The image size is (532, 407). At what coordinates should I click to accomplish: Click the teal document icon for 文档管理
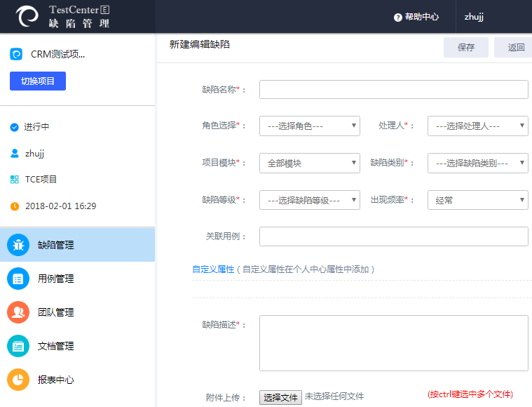tap(18, 346)
